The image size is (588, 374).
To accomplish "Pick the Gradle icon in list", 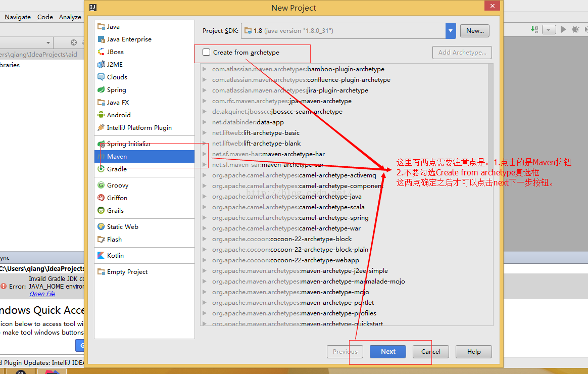I will click(x=101, y=169).
